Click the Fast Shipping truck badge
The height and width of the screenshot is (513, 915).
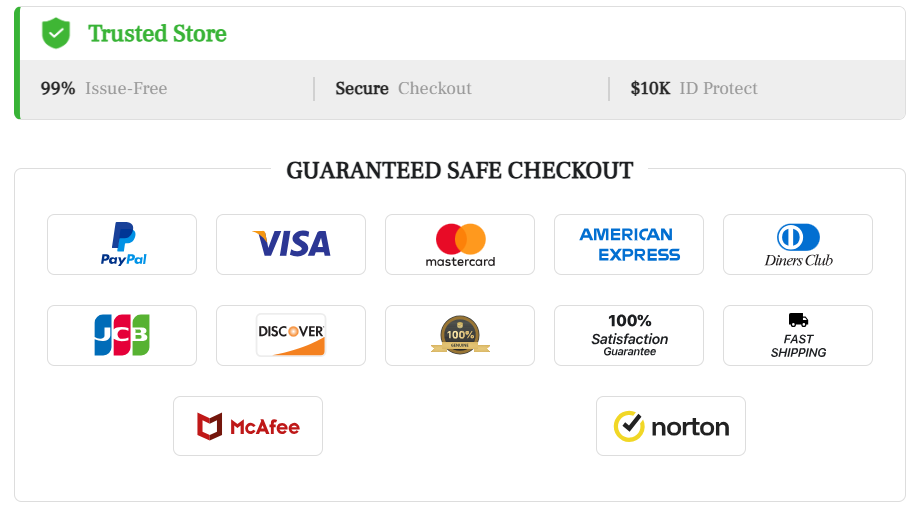pyautogui.click(x=798, y=335)
